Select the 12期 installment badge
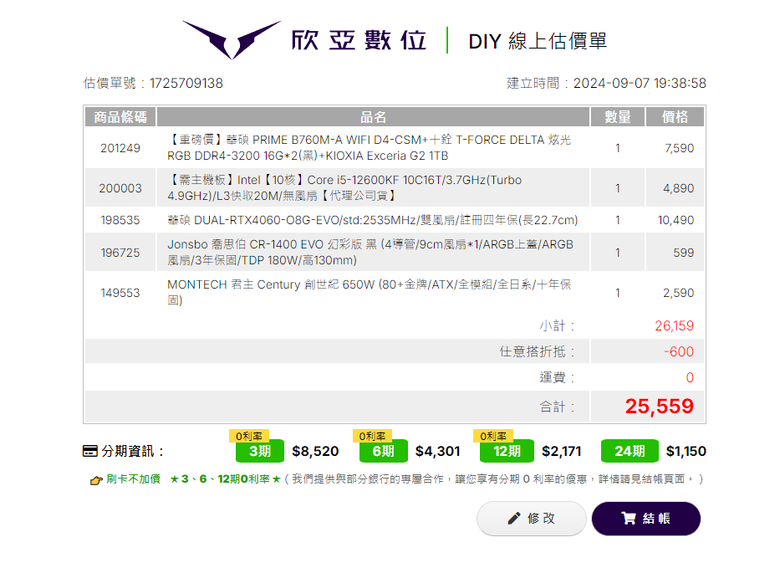The height and width of the screenshot is (563, 780). 506,451
